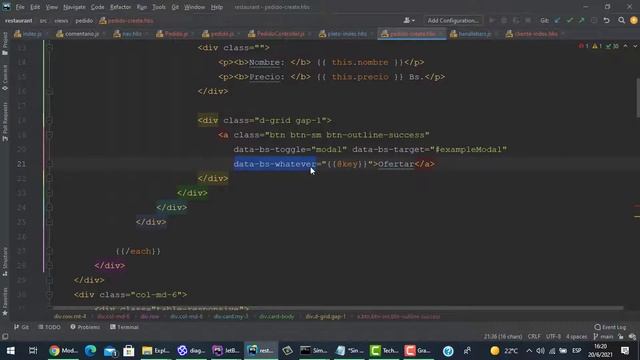The height and width of the screenshot is (360, 640).
Task: Open the Camtasia (Tech...) taskbar item
Action: coord(384,351)
